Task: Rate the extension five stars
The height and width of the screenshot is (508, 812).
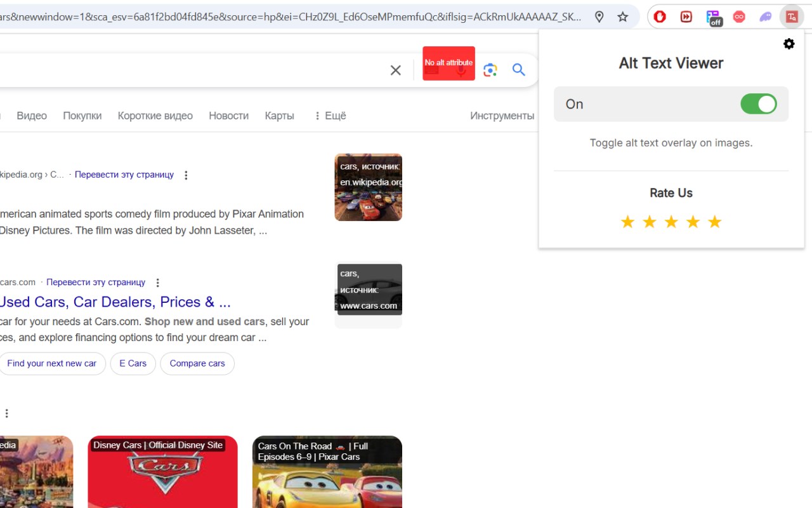Action: click(x=715, y=222)
